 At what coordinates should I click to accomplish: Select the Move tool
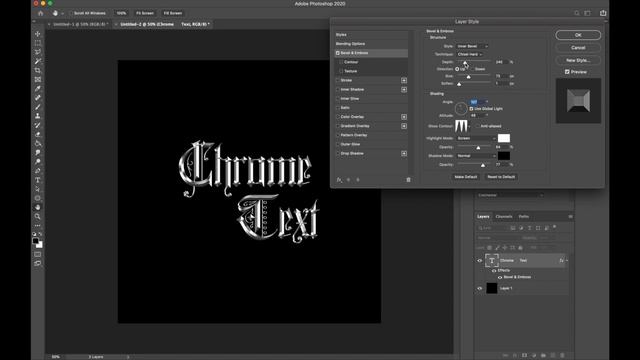pyautogui.click(x=38, y=34)
